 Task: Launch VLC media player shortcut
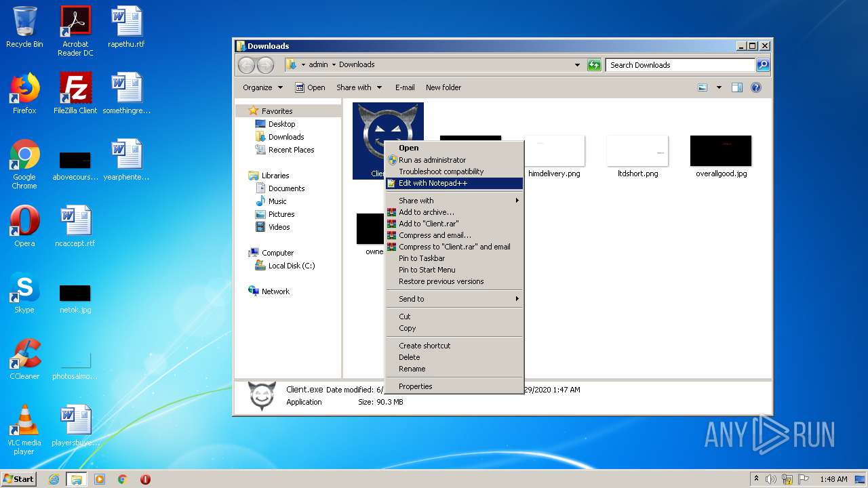[24, 430]
